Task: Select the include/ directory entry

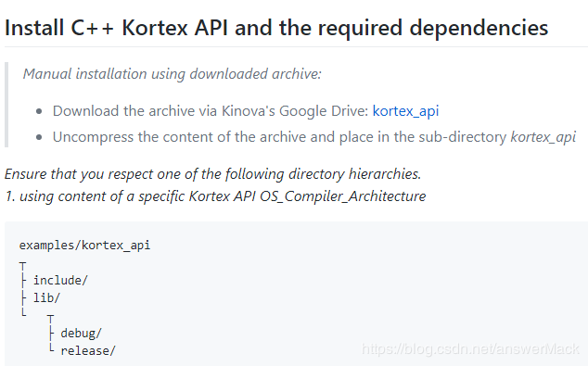Action: [60, 280]
